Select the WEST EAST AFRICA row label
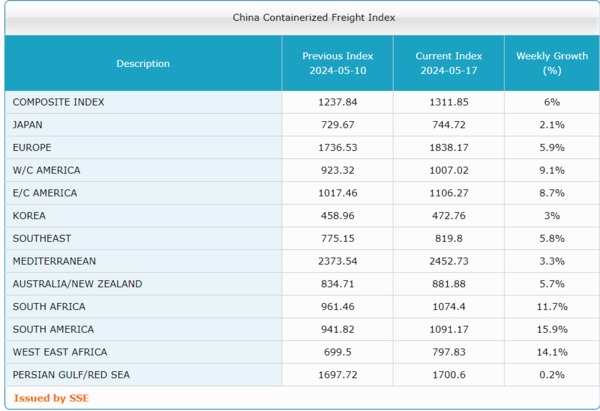This screenshot has height=411, width=600. click(x=60, y=352)
